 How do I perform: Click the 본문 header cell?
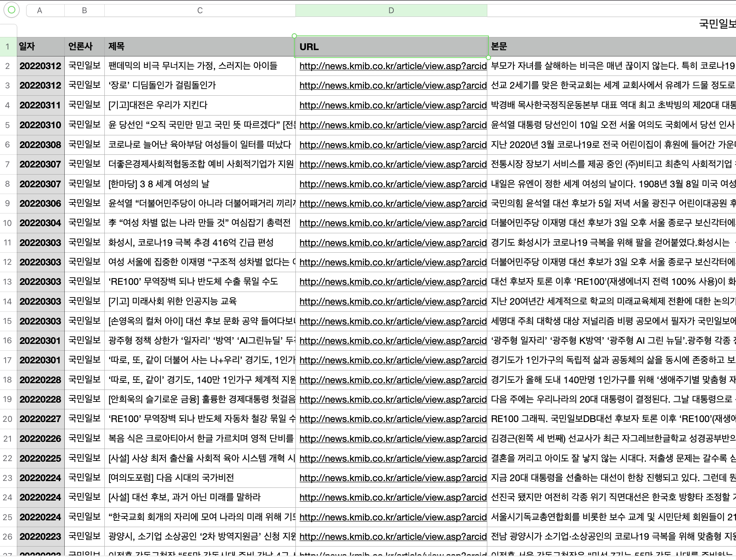click(611, 47)
